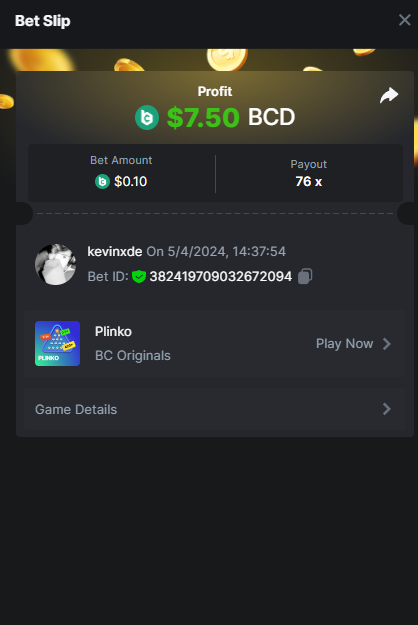Click the kevinxde username

coord(115,252)
